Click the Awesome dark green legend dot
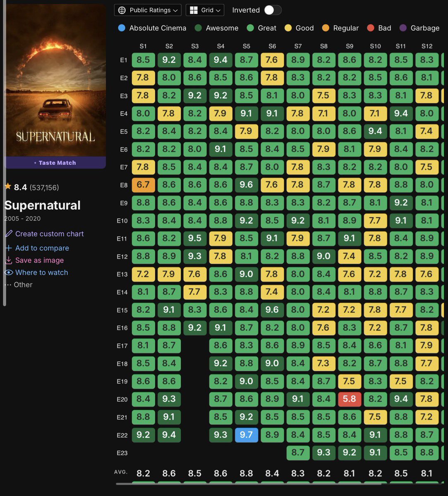This screenshot has height=496, width=448. pos(198,28)
